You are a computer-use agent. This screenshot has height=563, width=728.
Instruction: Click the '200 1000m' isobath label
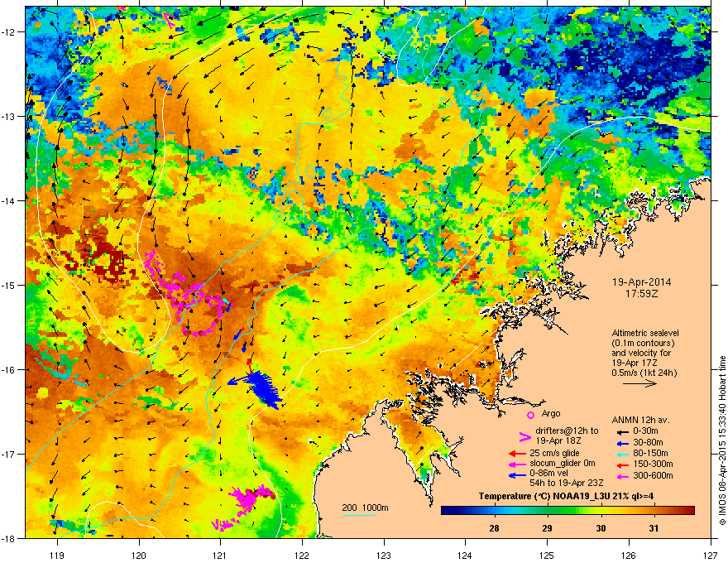365,508
